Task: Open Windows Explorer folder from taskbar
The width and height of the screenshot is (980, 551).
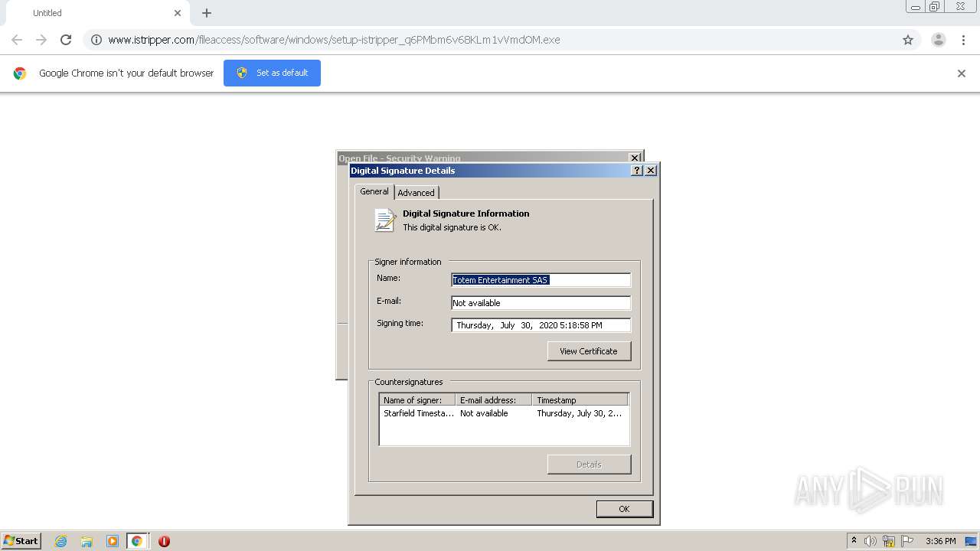Action: coord(87,541)
